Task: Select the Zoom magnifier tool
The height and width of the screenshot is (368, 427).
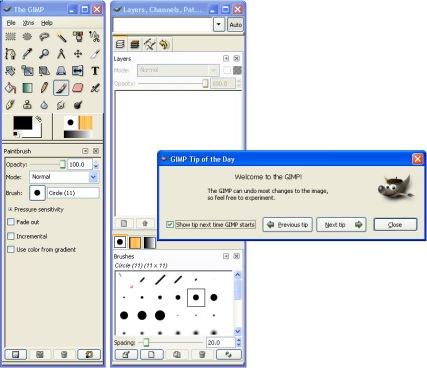Action: tap(44, 54)
